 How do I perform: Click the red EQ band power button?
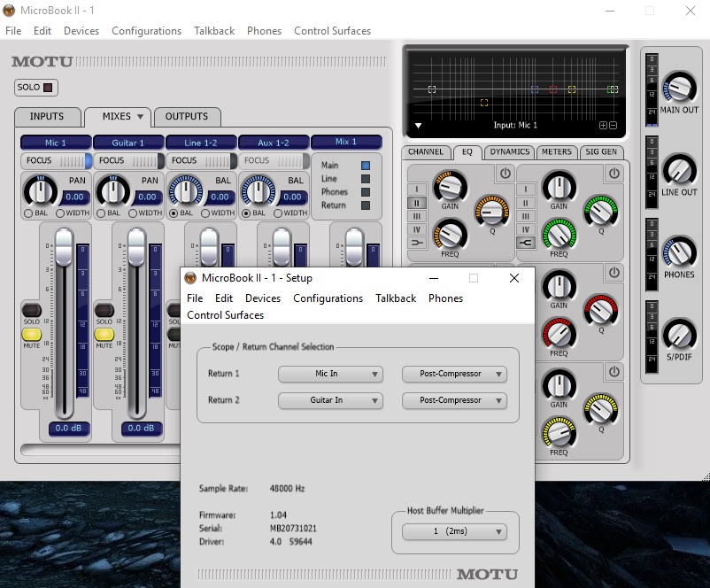pos(614,273)
